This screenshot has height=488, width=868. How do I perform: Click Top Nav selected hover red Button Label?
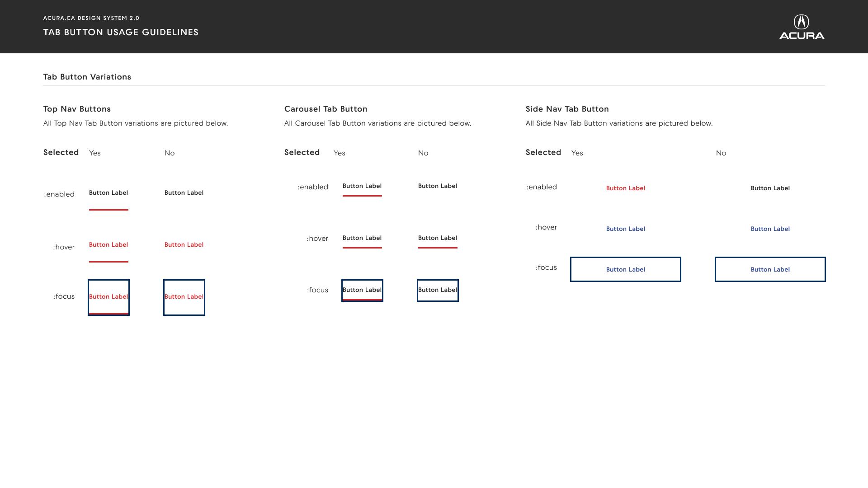pos(108,245)
